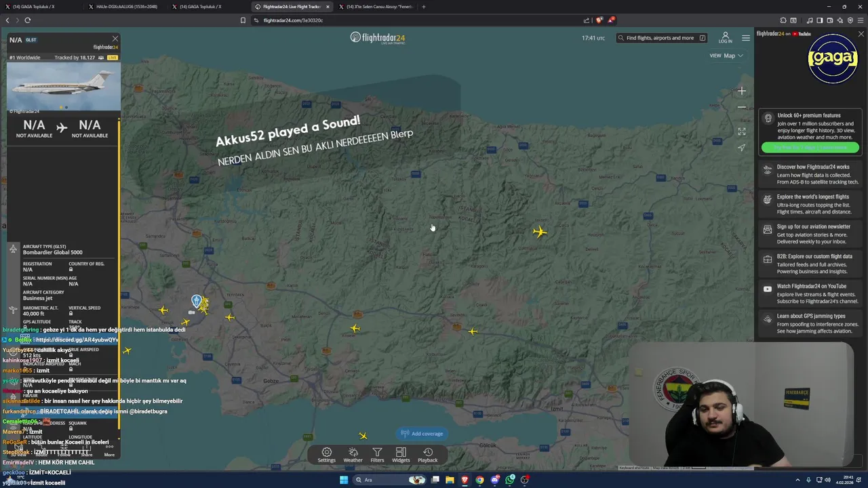Open Google Chrome from taskbar
The image size is (868, 488).
click(479, 480)
